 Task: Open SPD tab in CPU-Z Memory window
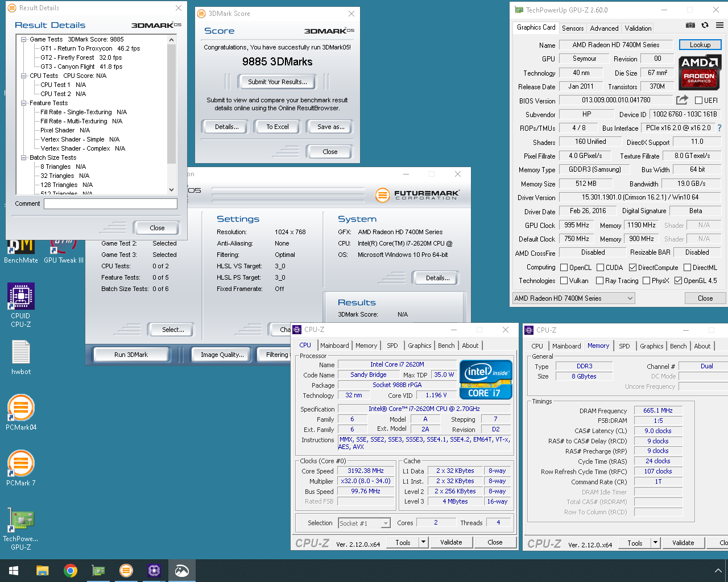(624, 346)
